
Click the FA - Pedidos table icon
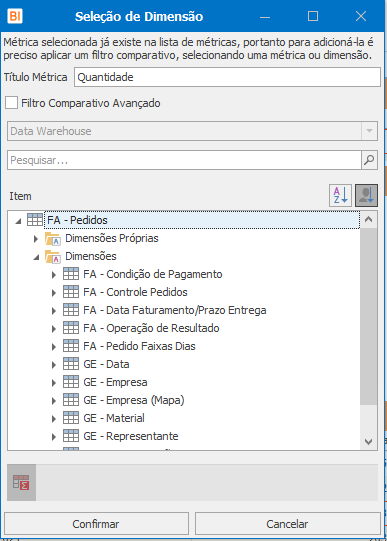click(x=35, y=220)
